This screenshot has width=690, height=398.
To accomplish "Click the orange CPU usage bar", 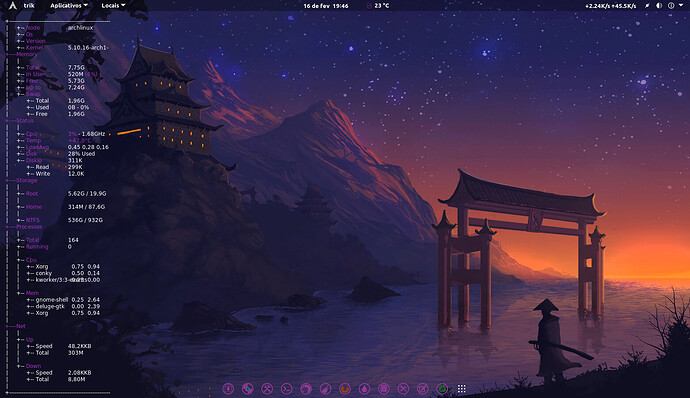I will pos(129,132).
